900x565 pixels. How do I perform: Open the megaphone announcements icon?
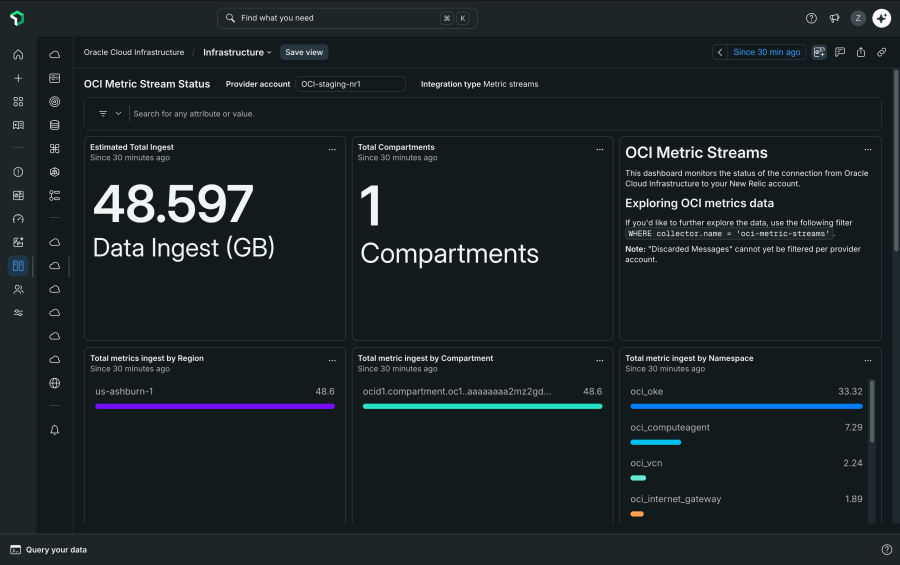point(835,18)
